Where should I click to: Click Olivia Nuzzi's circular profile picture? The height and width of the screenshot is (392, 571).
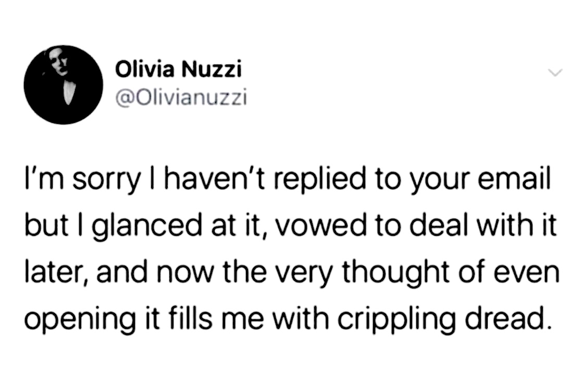pyautogui.click(x=64, y=84)
